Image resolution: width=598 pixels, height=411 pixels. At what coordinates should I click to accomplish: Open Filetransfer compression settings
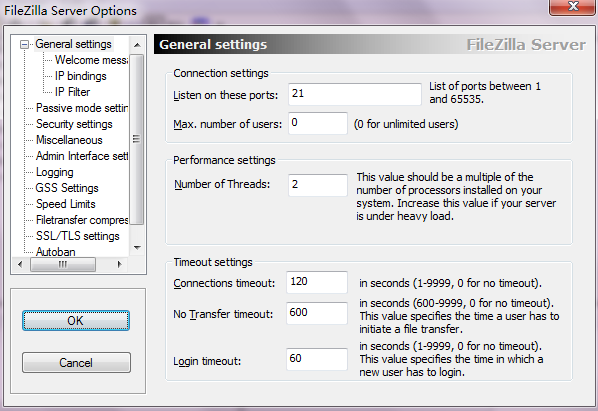[x=82, y=220]
